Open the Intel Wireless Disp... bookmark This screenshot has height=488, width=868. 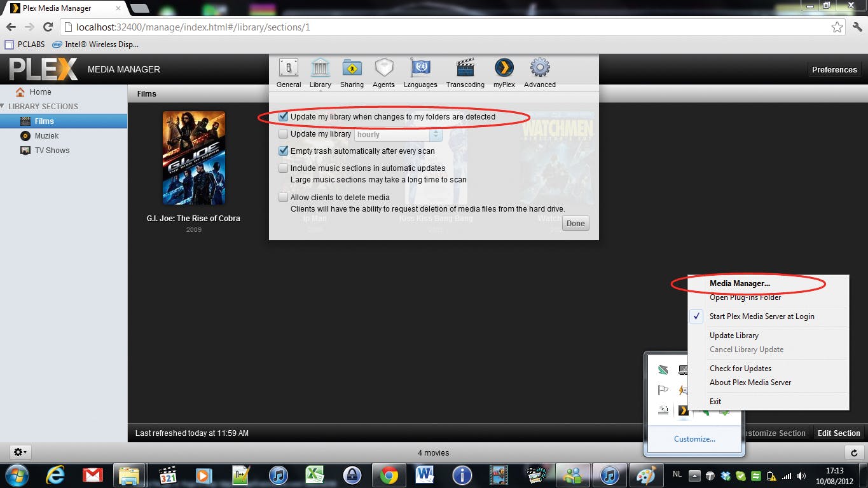pos(95,44)
